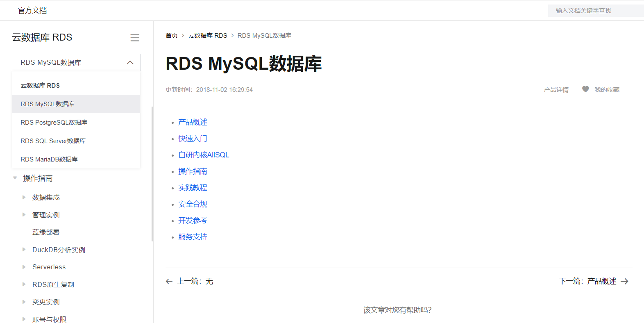Open the 快速入门 link
This screenshot has height=323, width=644.
[193, 139]
